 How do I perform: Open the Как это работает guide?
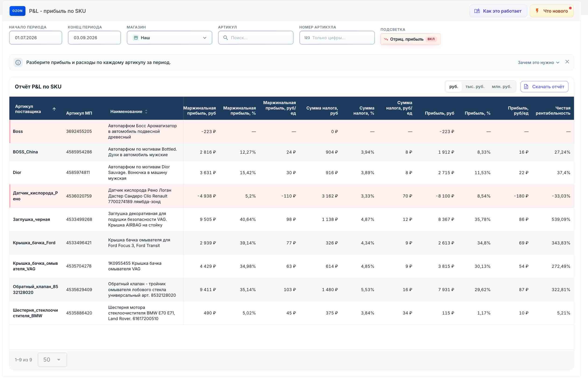pyautogui.click(x=498, y=11)
